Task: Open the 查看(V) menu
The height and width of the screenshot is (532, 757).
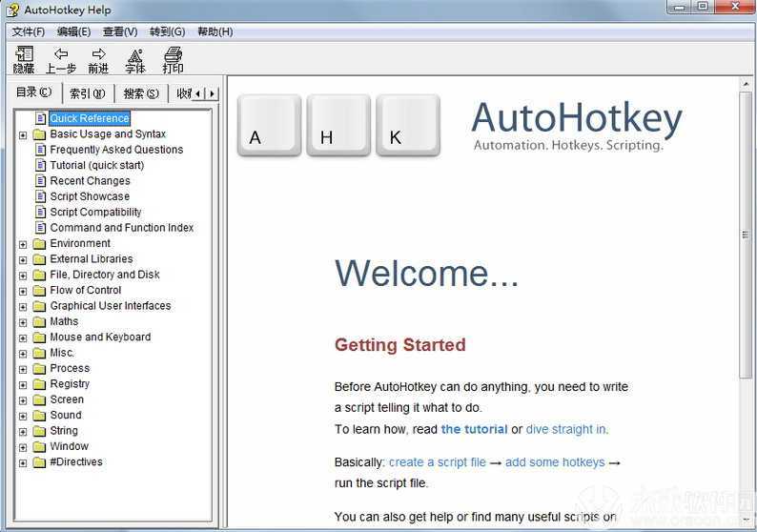Action: point(120,31)
